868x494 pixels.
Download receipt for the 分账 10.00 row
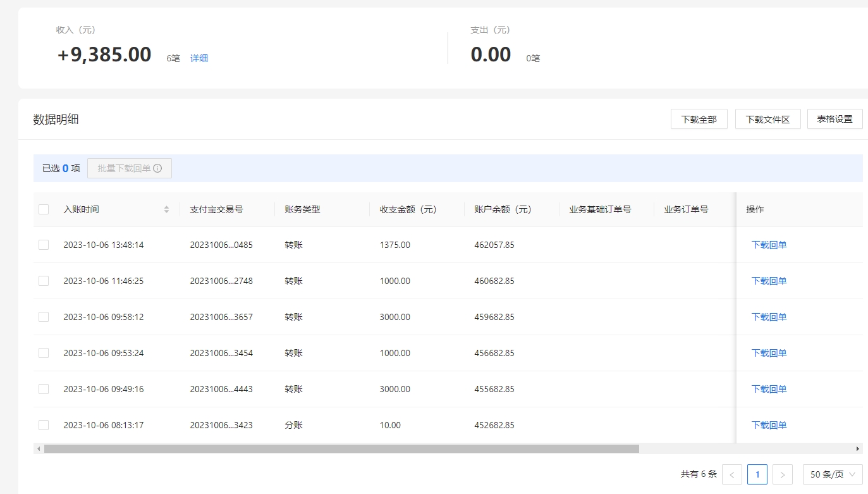click(x=769, y=425)
